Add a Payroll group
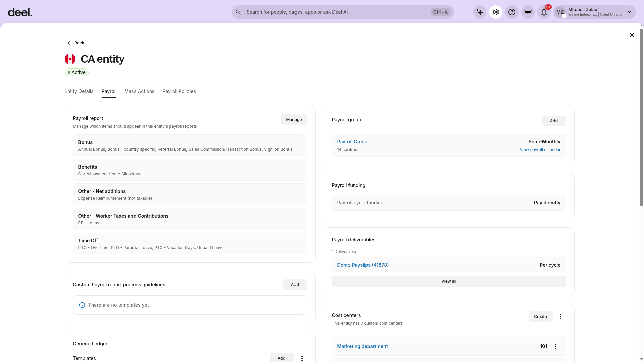This screenshot has width=644, height=362. [554, 121]
